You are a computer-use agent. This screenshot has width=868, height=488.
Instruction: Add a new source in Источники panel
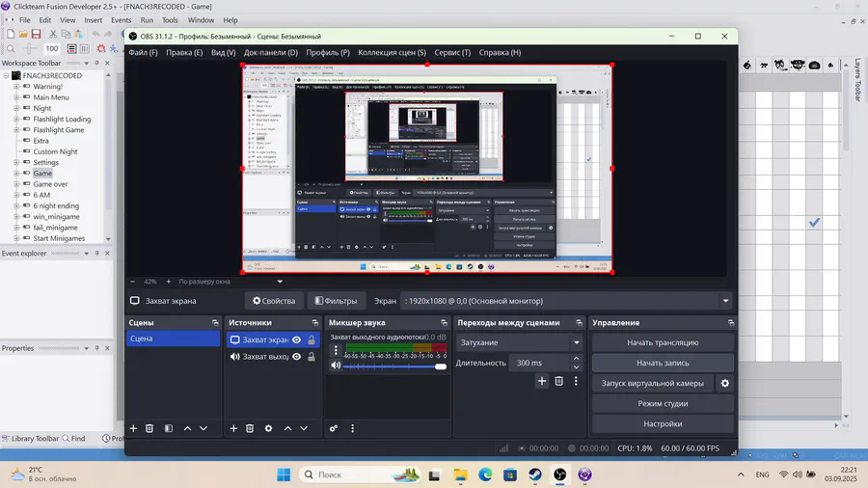click(233, 428)
